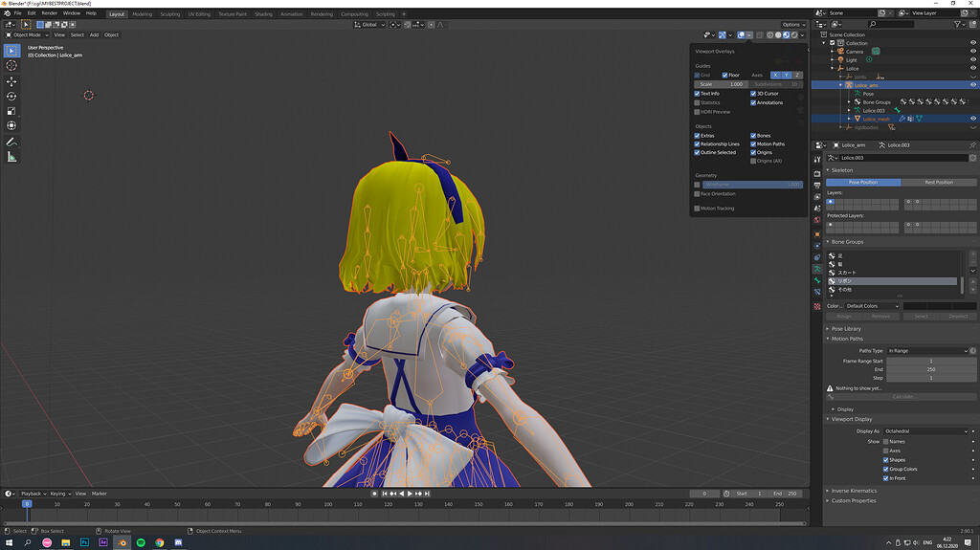
Task: Open the Object Mode dropdown
Action: (27, 35)
